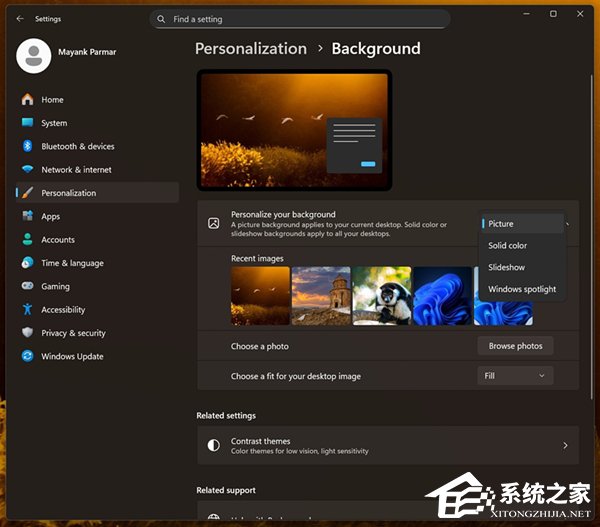This screenshot has height=527, width=600.
Task: Select Apps in the sidebar
Action: 97,216
